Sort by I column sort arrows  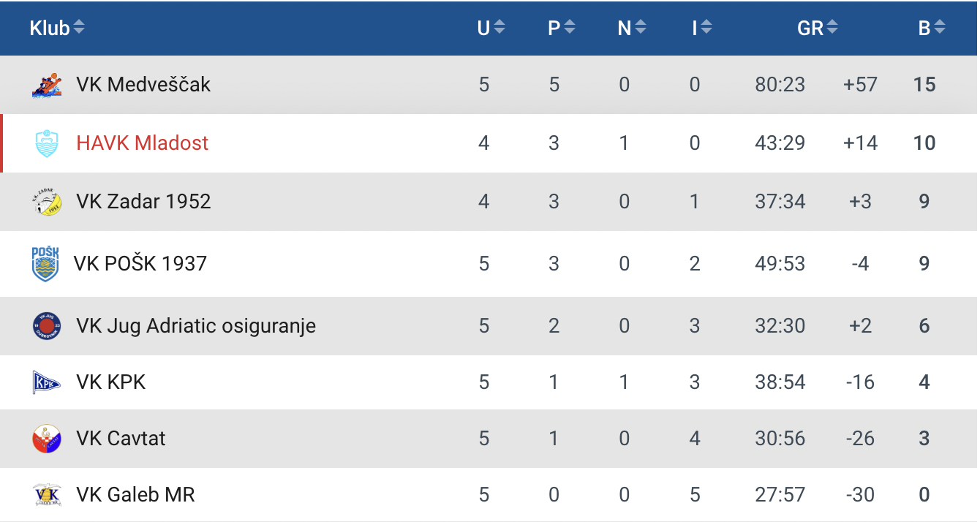(706, 28)
